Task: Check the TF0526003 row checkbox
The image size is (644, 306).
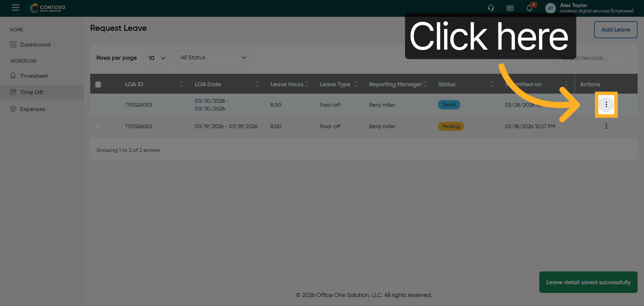Action: coord(98,105)
